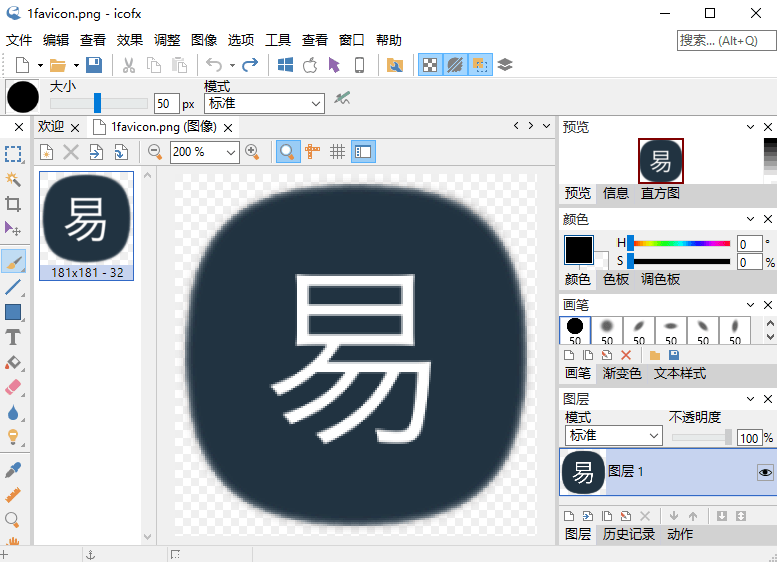Screen dimensions: 777x562
Task: Switch to the 直方图 tab
Action: tap(660, 193)
